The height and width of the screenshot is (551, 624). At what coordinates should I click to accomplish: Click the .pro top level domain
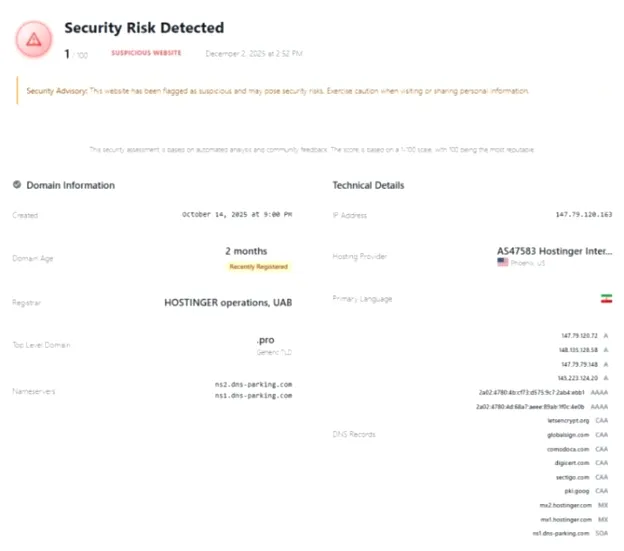pos(265,340)
